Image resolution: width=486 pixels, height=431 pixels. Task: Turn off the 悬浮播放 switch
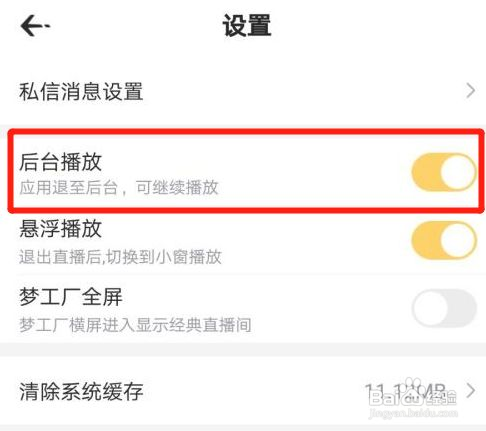(x=444, y=240)
